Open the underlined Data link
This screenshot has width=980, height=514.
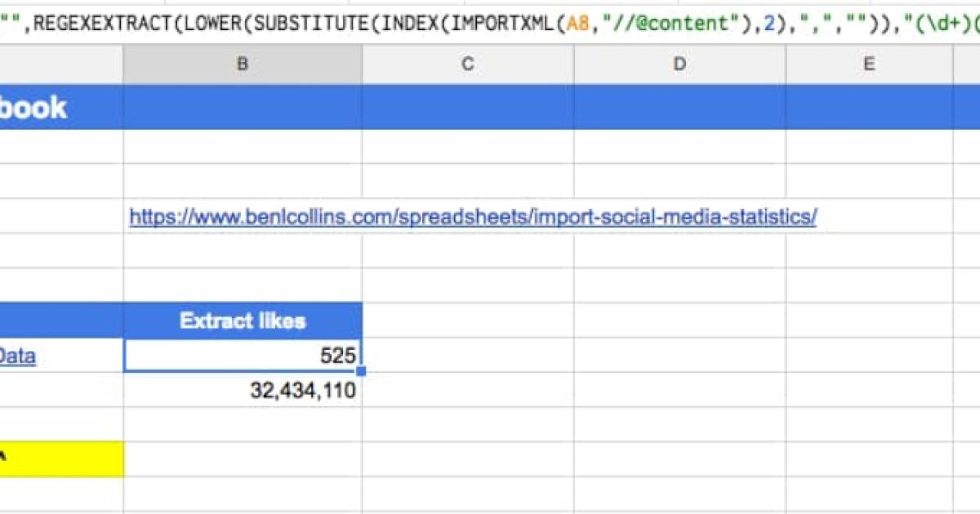[17, 356]
